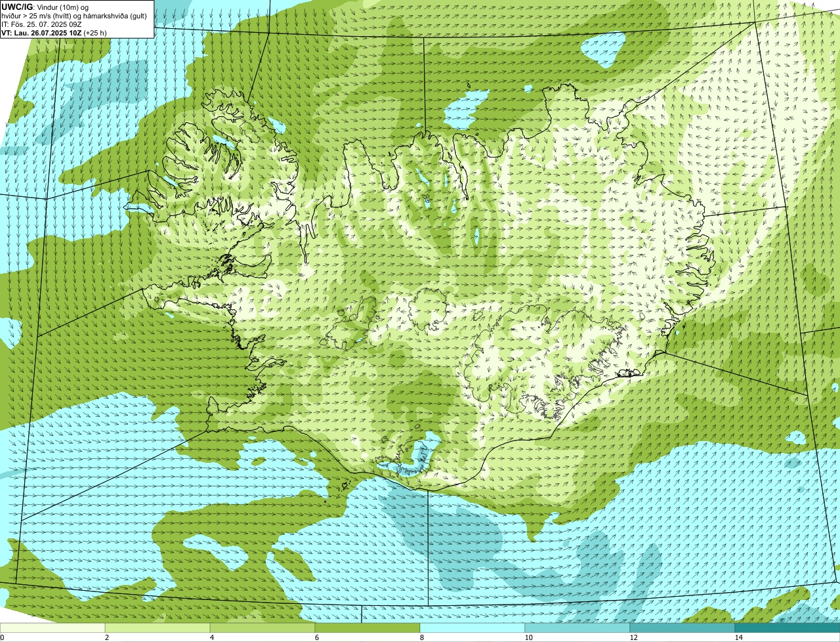The image size is (840, 642).
Task: Click the 'VT: Lau. 26.07.2025 10Z (+25 h)' line
Action: (x=54, y=33)
